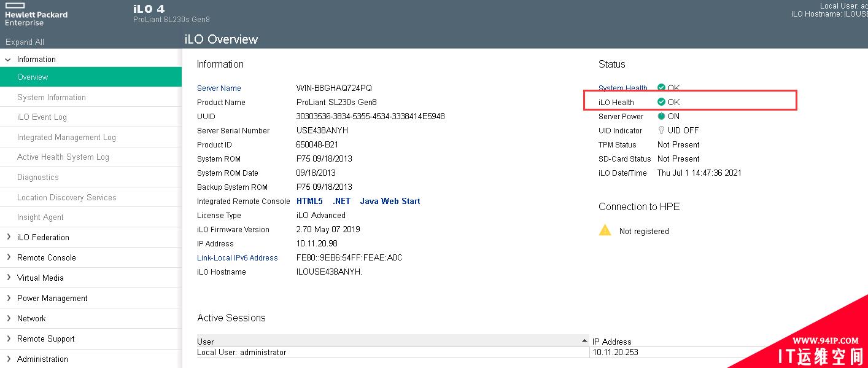868x368 pixels.
Task: Click the ProLiant SL230s Gen8 product name value
Action: click(336, 102)
